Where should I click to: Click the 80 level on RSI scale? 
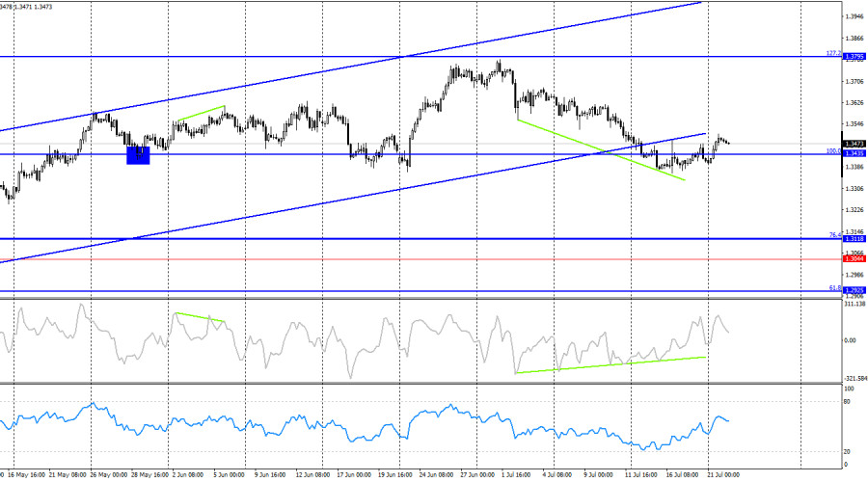point(847,402)
